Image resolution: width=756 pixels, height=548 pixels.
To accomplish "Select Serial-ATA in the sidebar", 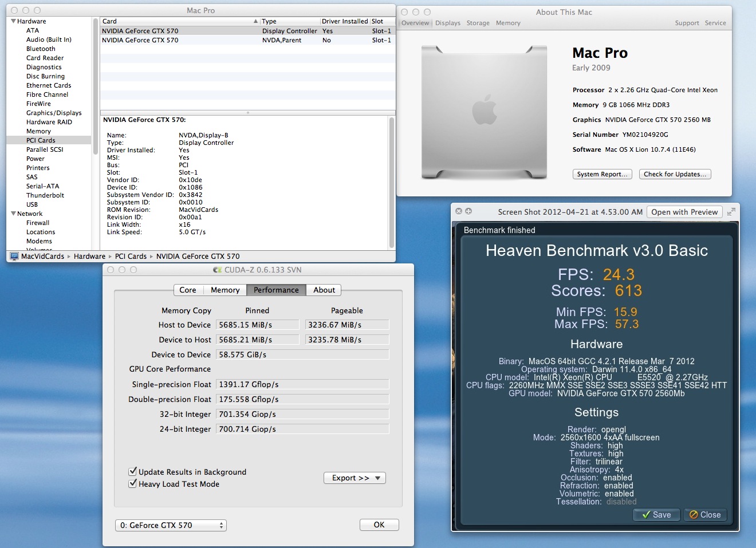I will click(x=42, y=186).
